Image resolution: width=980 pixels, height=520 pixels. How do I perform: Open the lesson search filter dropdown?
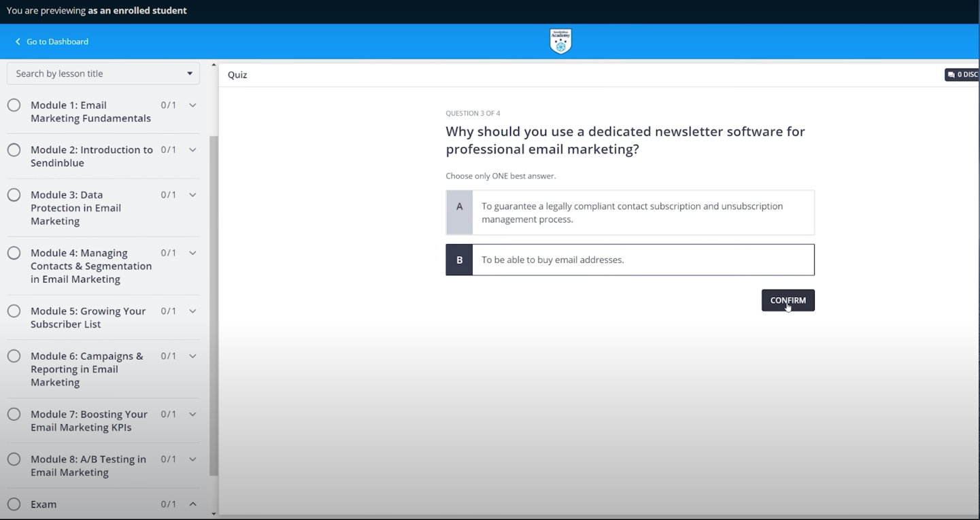coord(188,73)
